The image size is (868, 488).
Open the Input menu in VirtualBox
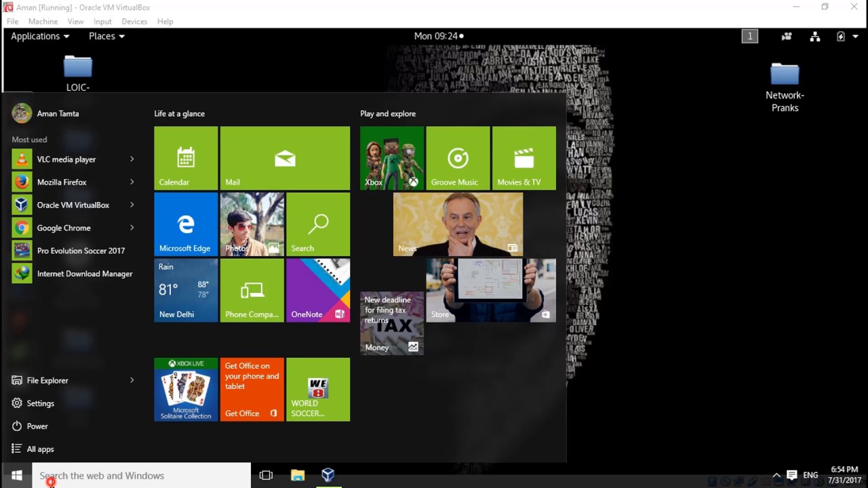pos(102,22)
